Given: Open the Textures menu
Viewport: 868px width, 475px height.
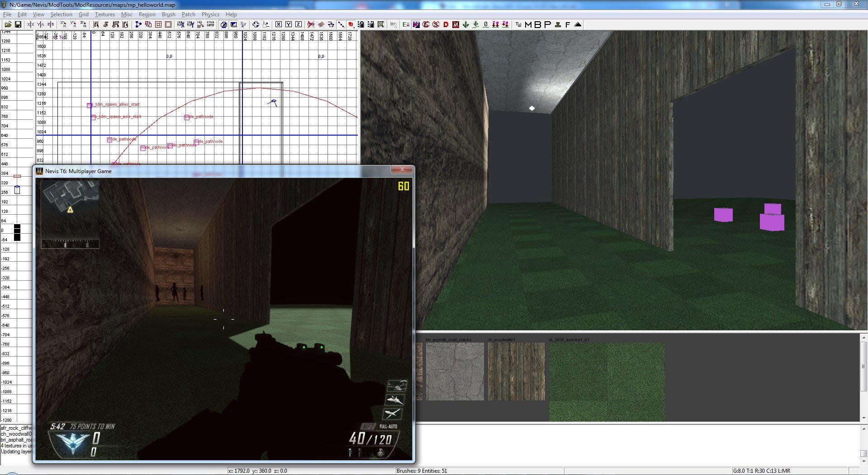Looking at the screenshot, I should [x=104, y=14].
